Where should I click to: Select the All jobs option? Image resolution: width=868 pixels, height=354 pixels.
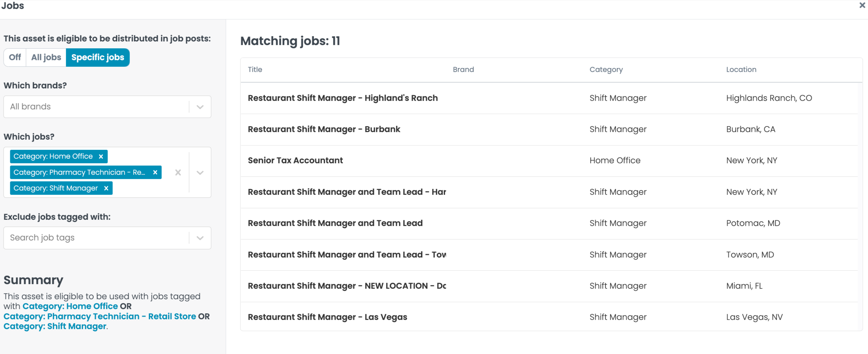(46, 57)
